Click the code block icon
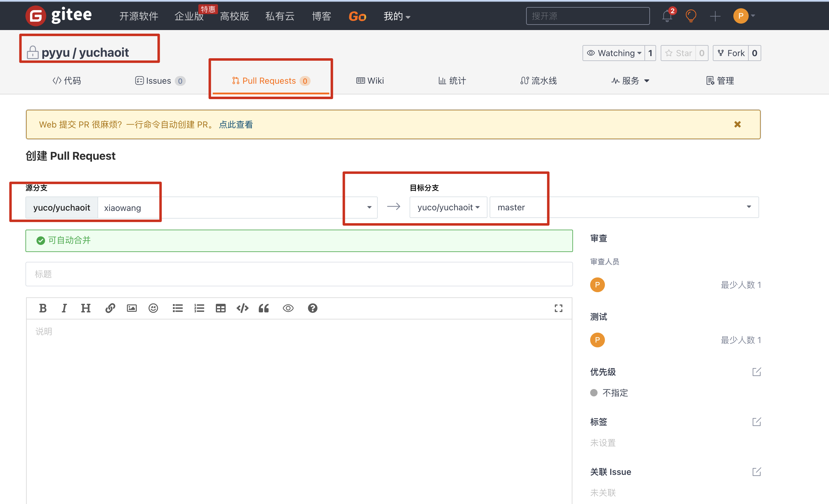 click(x=242, y=308)
